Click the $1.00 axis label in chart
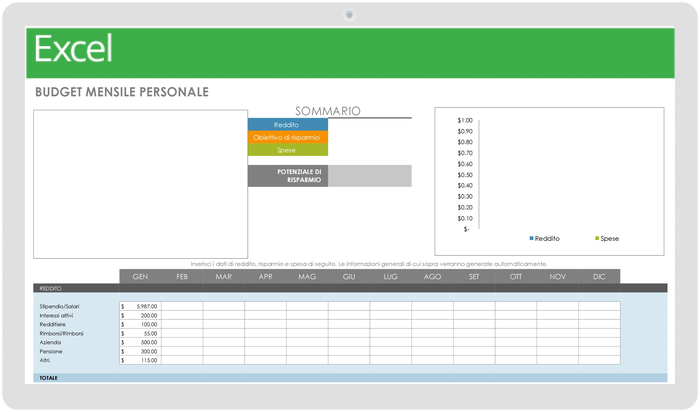Image resolution: width=700 pixels, height=412 pixels. pos(465,121)
